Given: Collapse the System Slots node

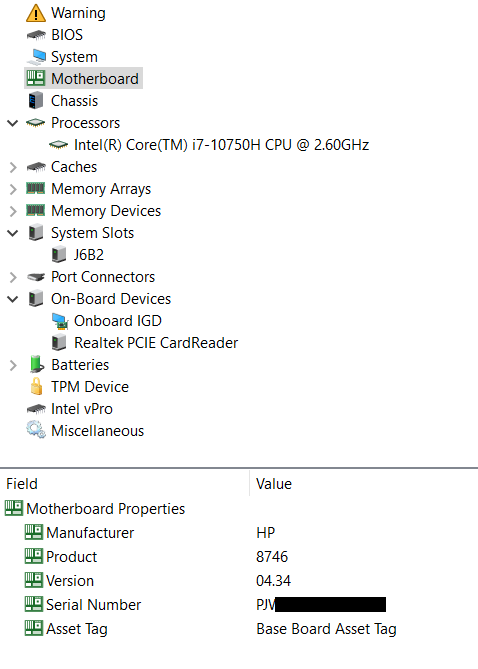Looking at the screenshot, I should pos(13,233).
